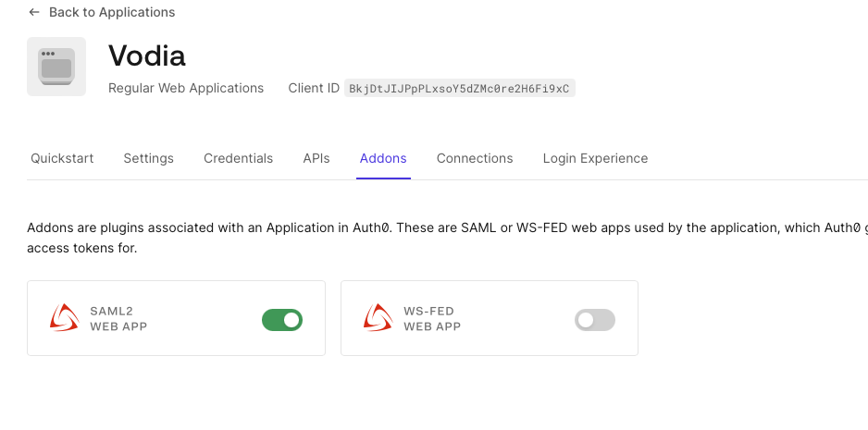
Task: Enable the WS-FED Web App toggle
Action: [594, 320]
